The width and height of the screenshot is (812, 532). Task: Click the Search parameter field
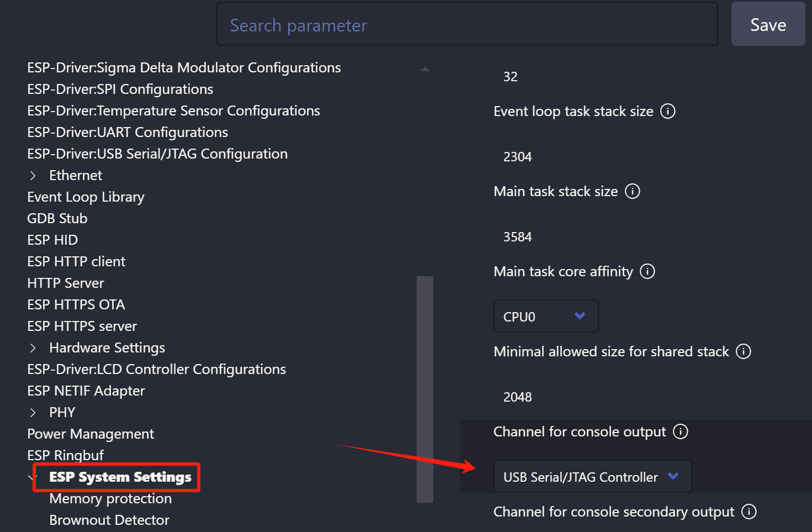pyautogui.click(x=467, y=24)
